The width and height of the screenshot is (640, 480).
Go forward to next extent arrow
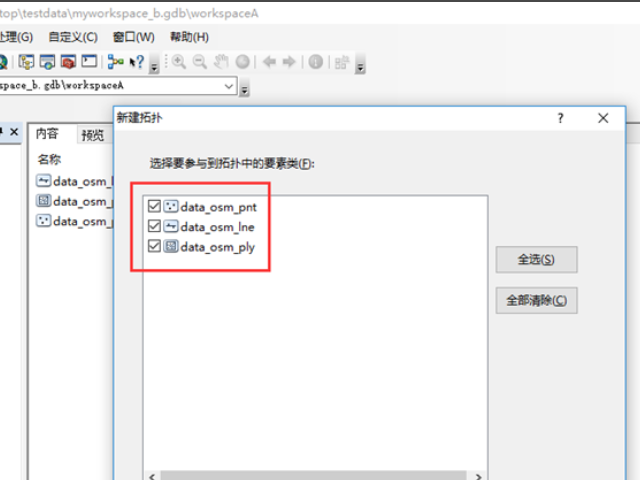289,62
